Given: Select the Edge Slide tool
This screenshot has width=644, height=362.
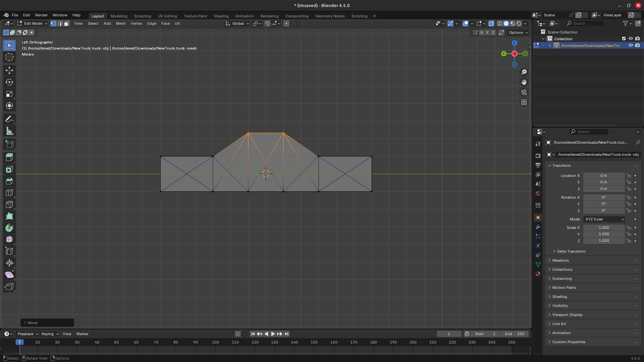Looking at the screenshot, I should pyautogui.click(x=9, y=251).
